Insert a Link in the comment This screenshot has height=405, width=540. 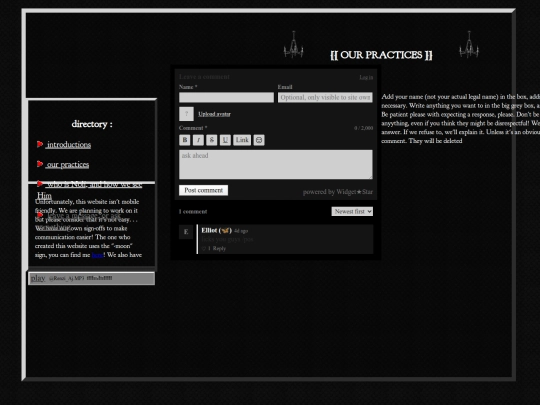242,140
